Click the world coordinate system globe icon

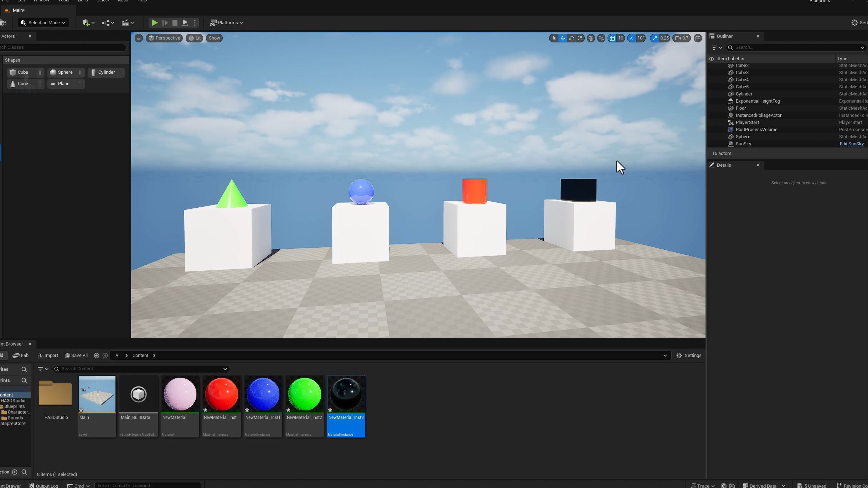(591, 38)
